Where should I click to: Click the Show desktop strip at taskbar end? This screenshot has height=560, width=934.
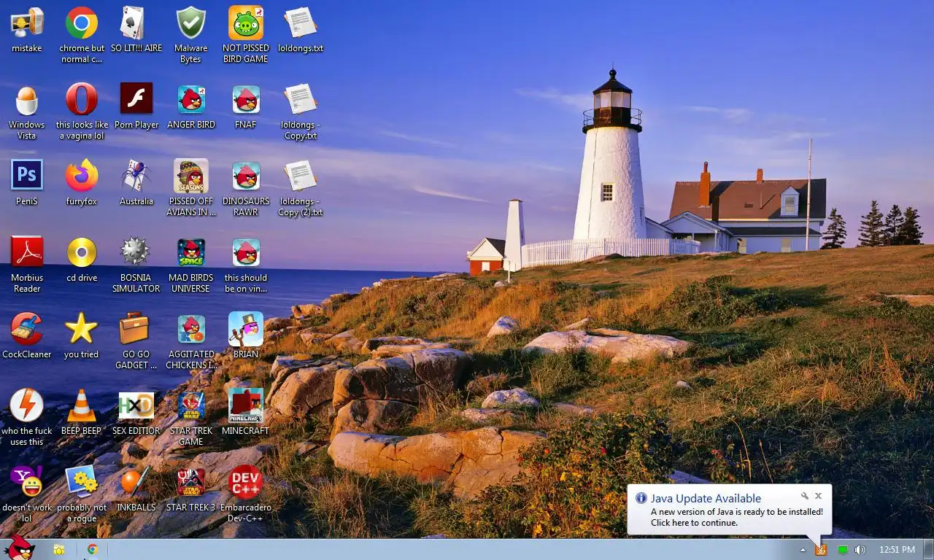click(928, 550)
